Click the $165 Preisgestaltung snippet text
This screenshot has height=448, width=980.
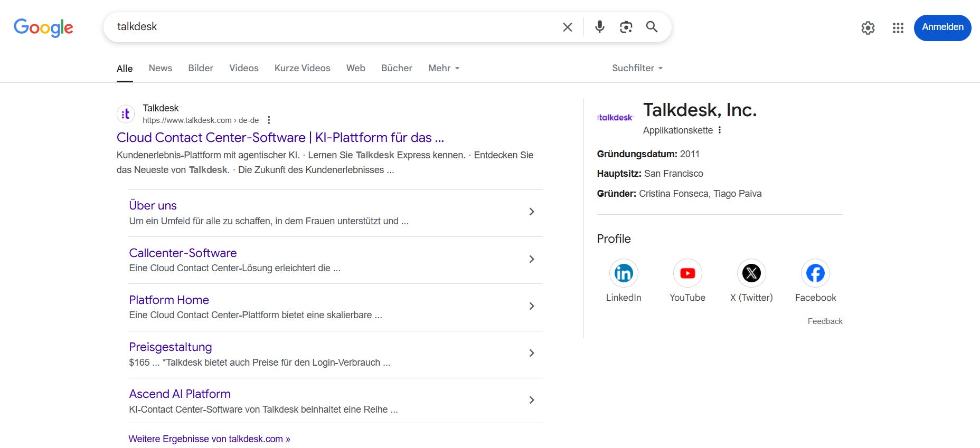point(260,363)
